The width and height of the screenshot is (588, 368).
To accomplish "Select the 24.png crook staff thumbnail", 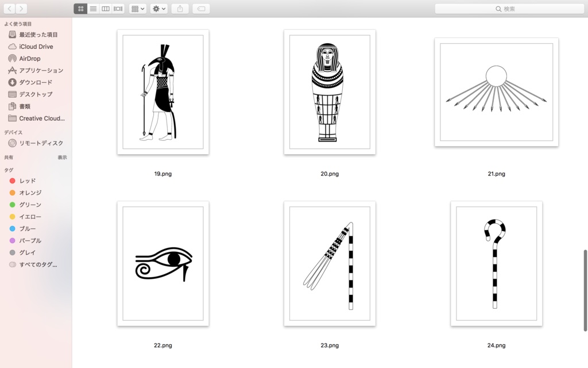I will [x=497, y=263].
